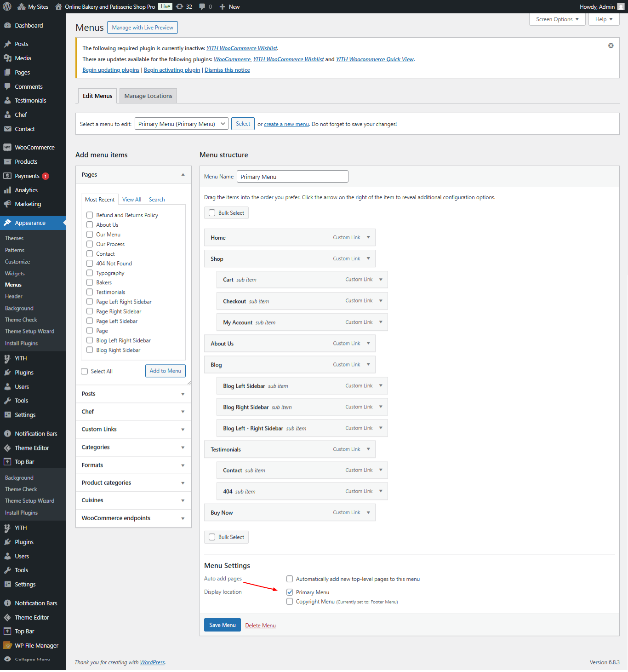Click the Save Menu button
The image size is (628, 672).
pos(222,625)
